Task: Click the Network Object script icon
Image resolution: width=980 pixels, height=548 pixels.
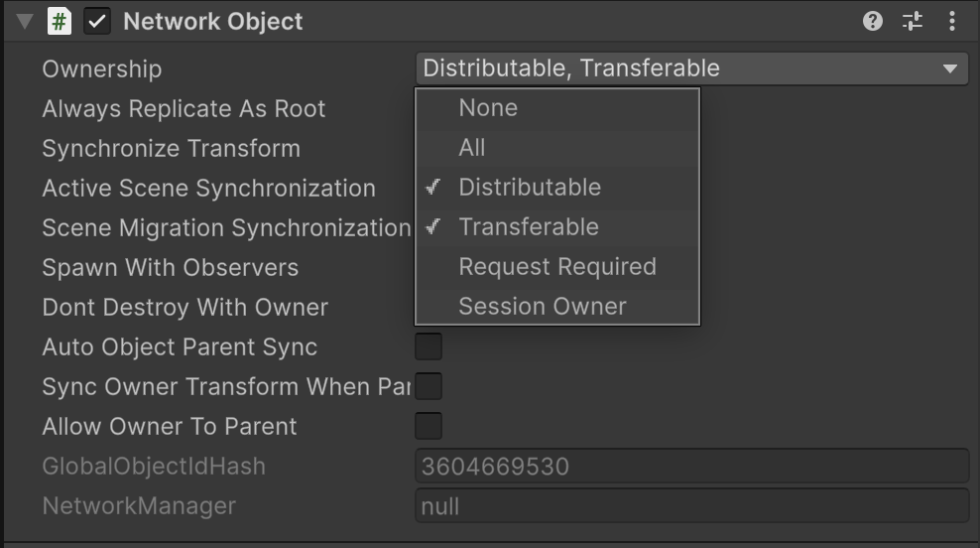Action: (60, 21)
